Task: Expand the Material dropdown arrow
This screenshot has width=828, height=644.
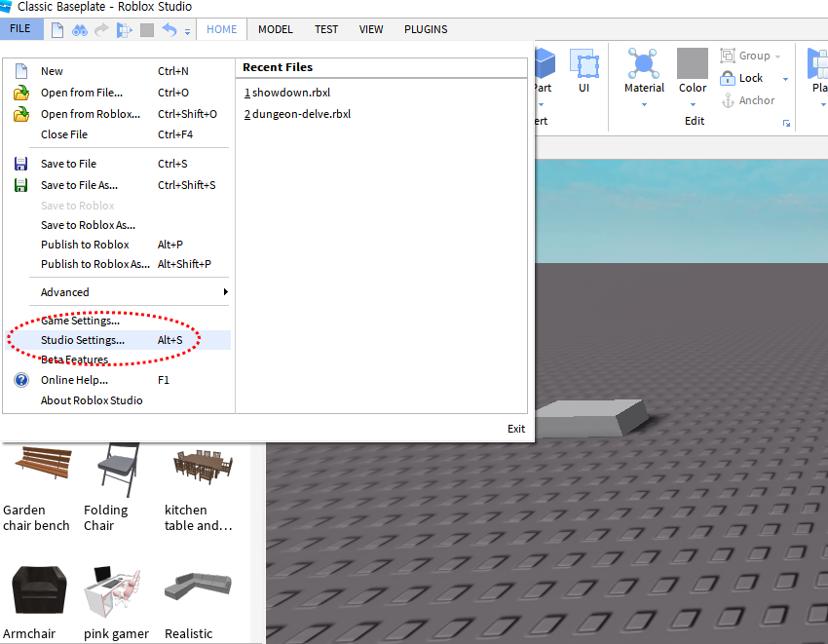Action: pyautogui.click(x=644, y=104)
